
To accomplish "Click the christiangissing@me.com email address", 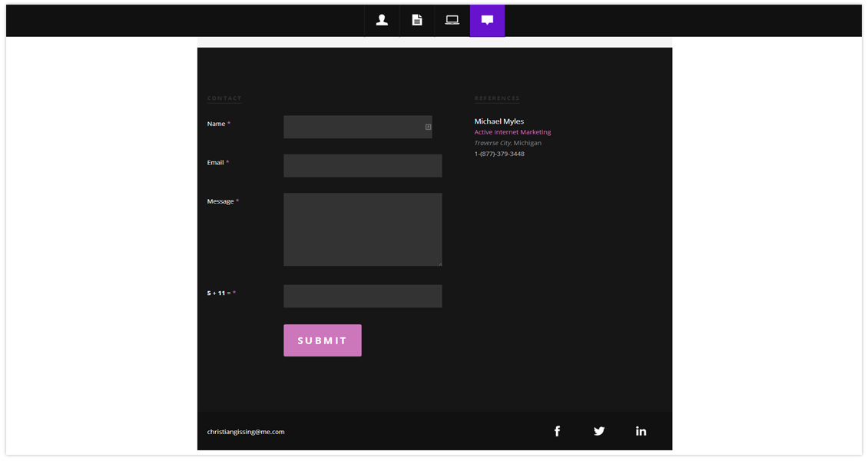I will click(x=246, y=432).
